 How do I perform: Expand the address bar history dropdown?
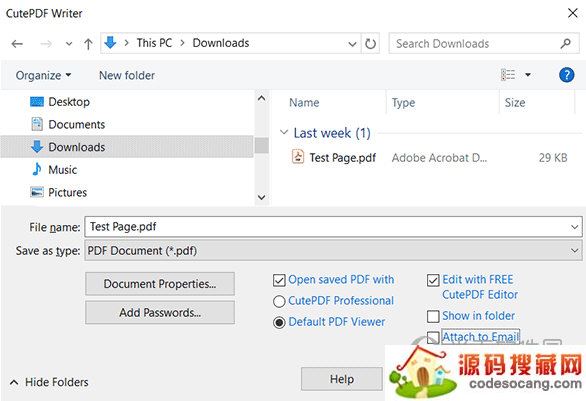(x=352, y=44)
